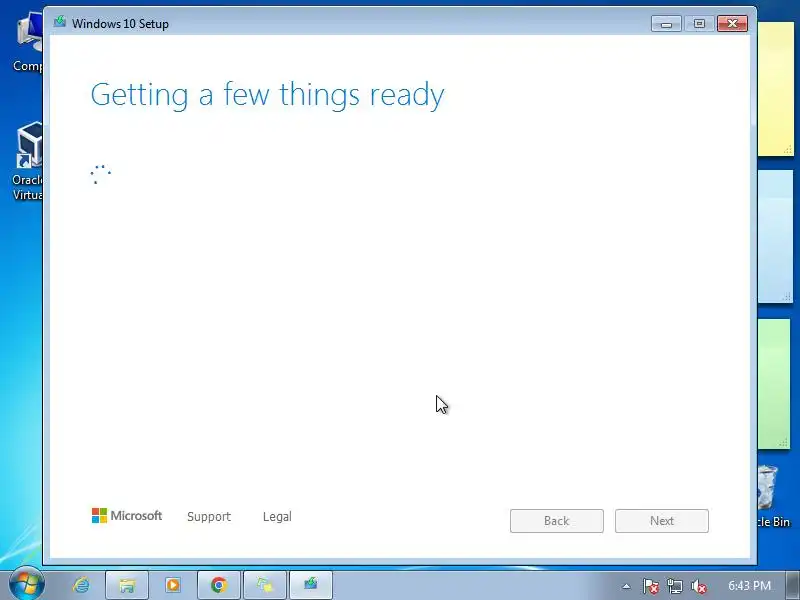Open Google Chrome from the taskbar

coord(219,585)
